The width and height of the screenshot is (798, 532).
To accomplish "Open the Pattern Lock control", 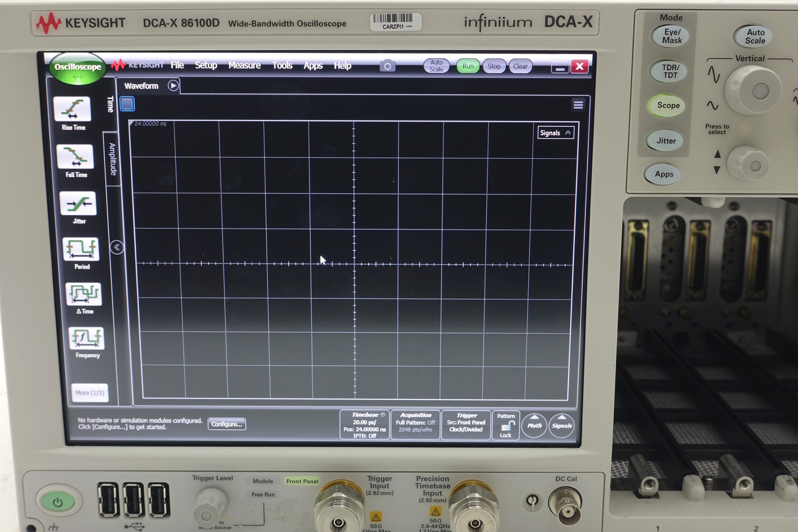I will [x=506, y=425].
